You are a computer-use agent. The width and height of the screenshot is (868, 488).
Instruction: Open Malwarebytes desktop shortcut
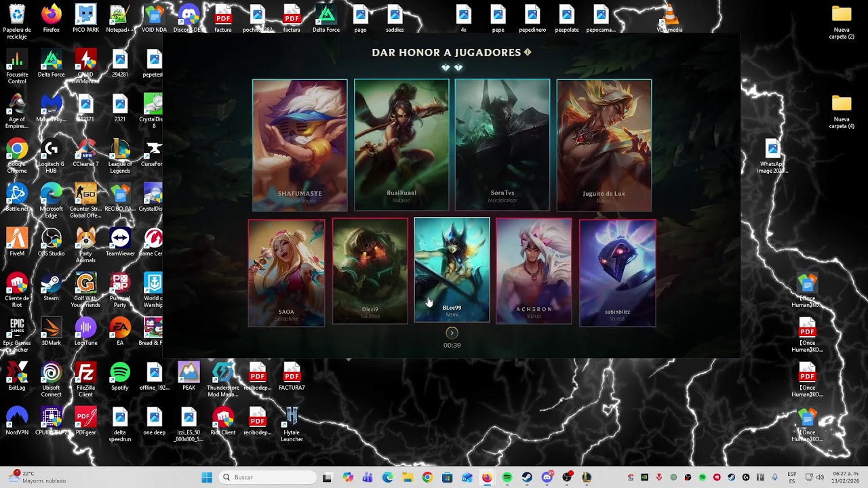(x=51, y=108)
